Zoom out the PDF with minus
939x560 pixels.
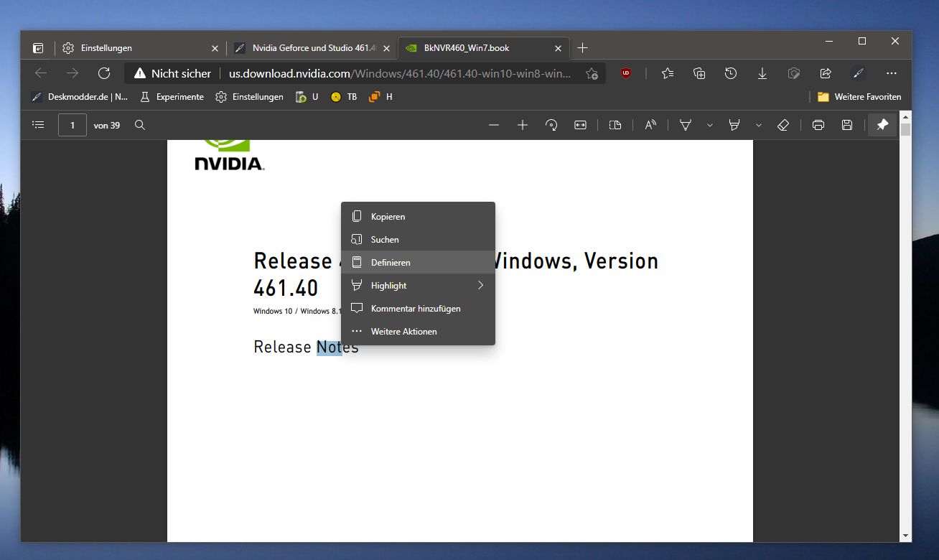[494, 125]
